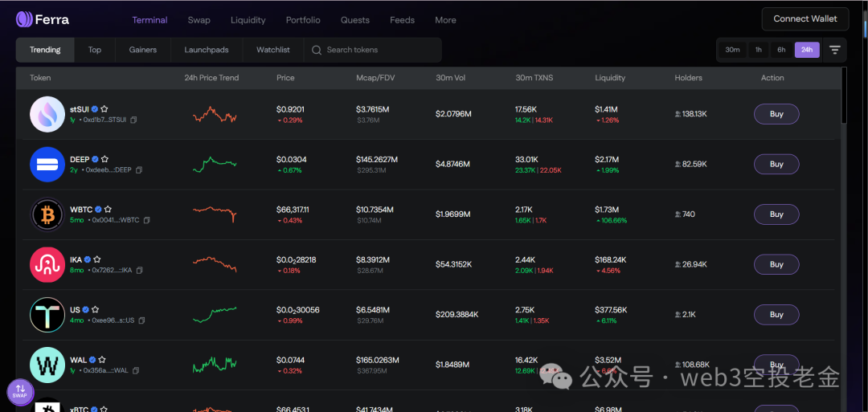Screen dimensions: 868x412
Task: Buy stSUI token
Action: (x=776, y=114)
